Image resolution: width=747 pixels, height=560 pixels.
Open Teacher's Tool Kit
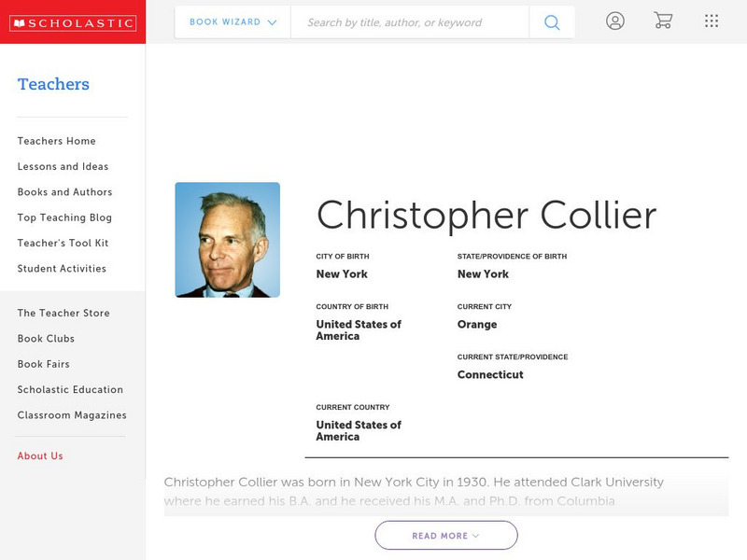coord(63,243)
